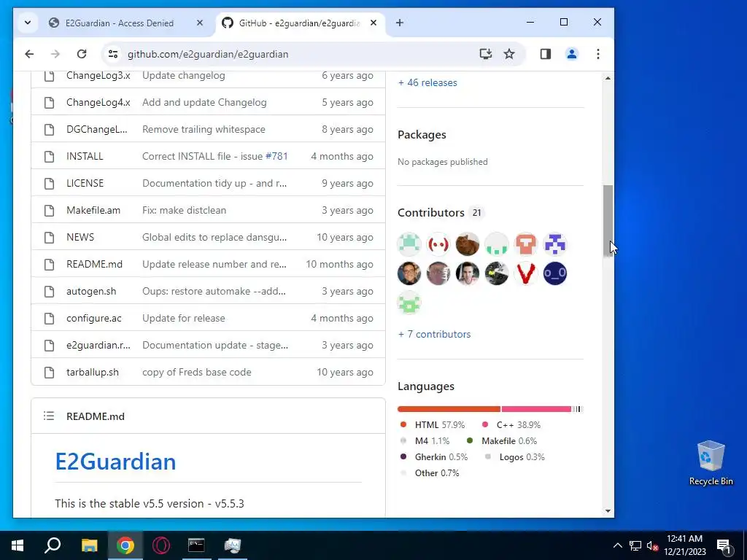Screen dimensions: 747x560
Task: Open the README outline list icon
Action: pos(49,416)
